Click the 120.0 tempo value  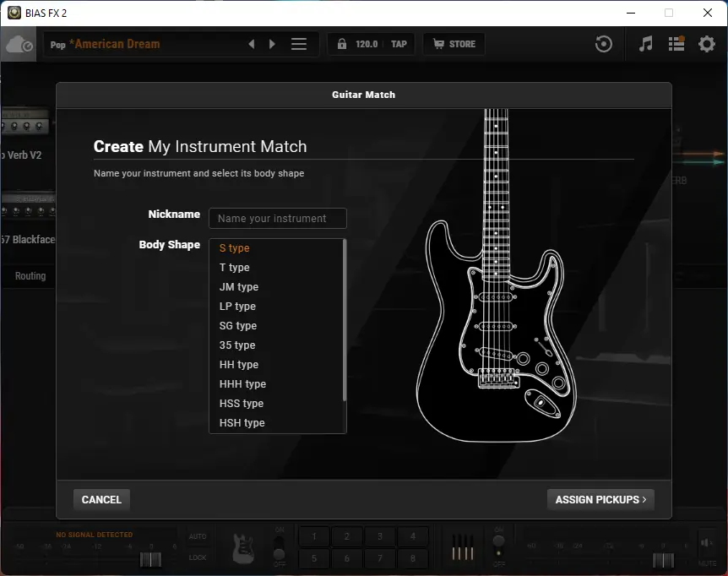tap(367, 44)
